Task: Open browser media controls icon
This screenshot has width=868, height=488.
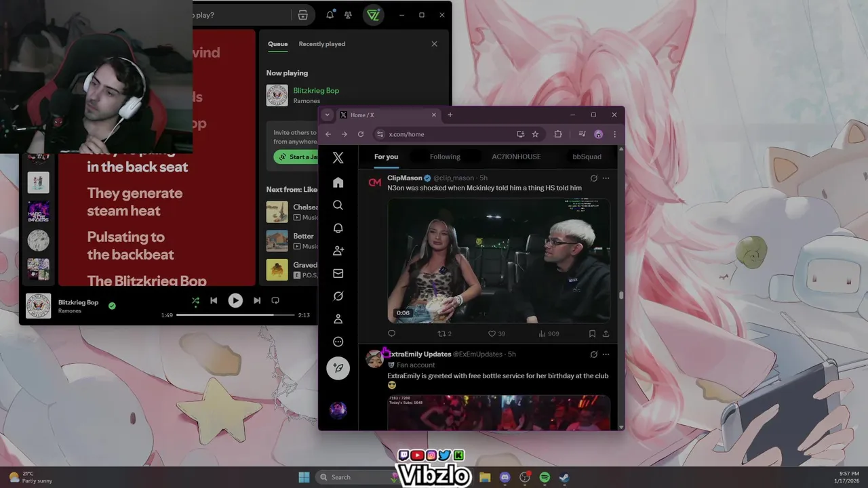Action: click(x=582, y=134)
